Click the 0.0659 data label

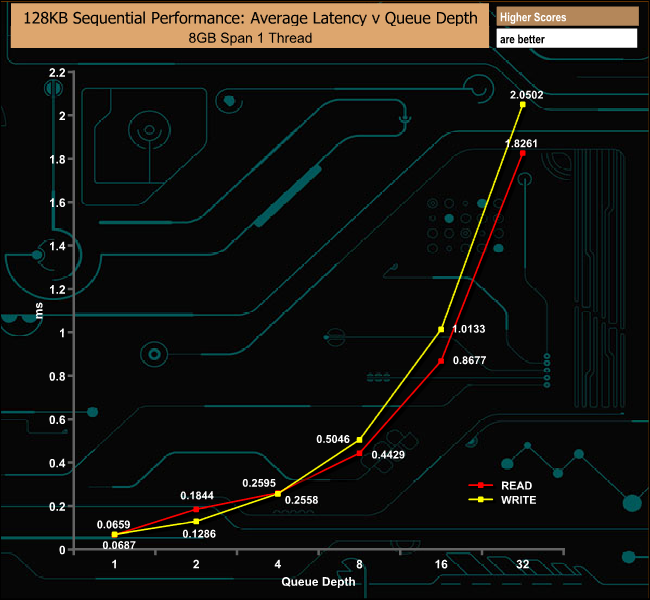point(114,525)
